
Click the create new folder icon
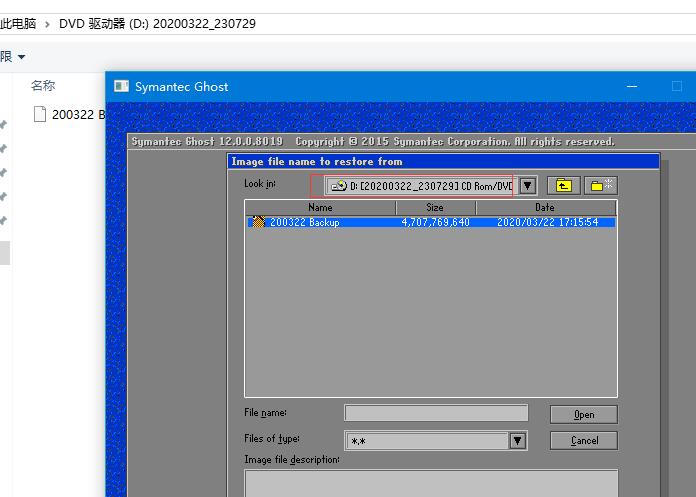click(x=601, y=185)
